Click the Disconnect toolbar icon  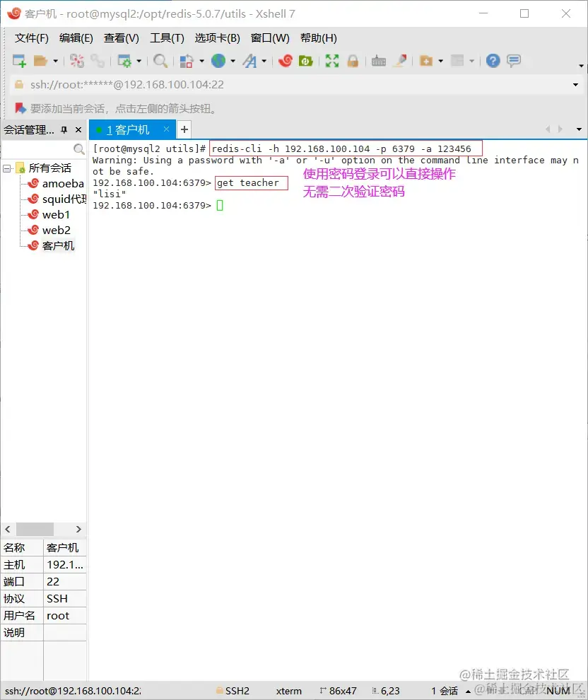77,61
